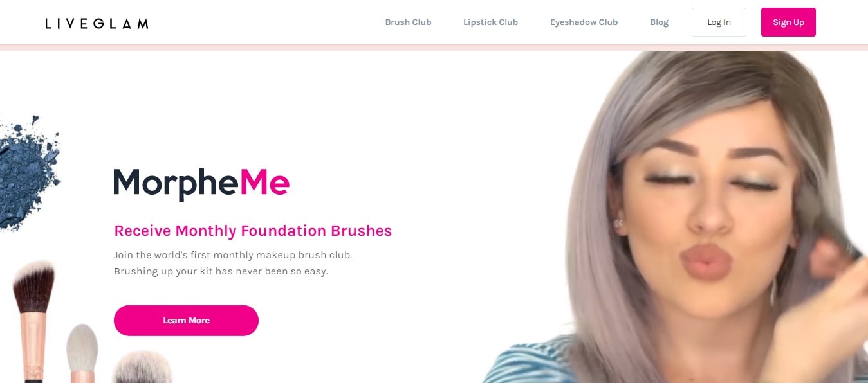
Task: Click the pale pink strip under the header
Action: pos(434,48)
